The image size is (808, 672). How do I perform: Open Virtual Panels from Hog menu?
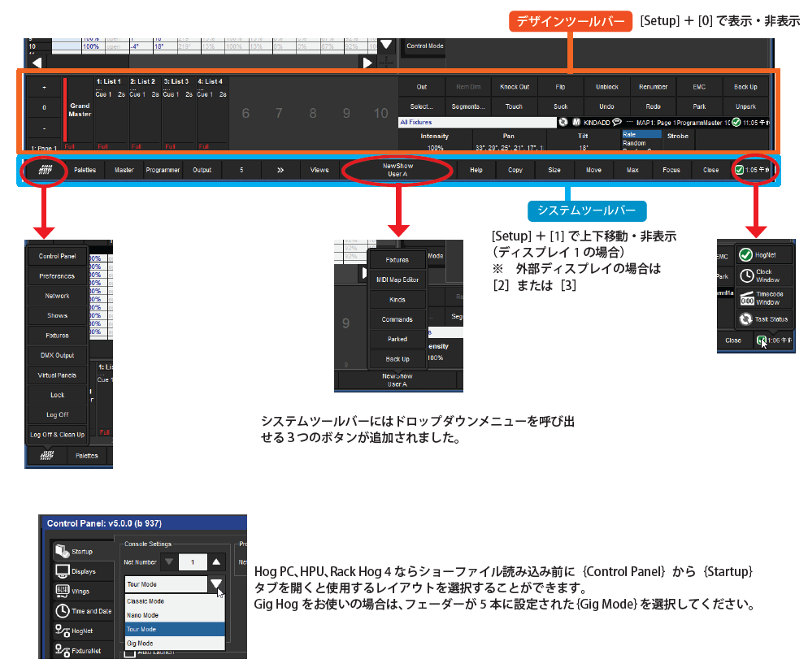[57, 375]
